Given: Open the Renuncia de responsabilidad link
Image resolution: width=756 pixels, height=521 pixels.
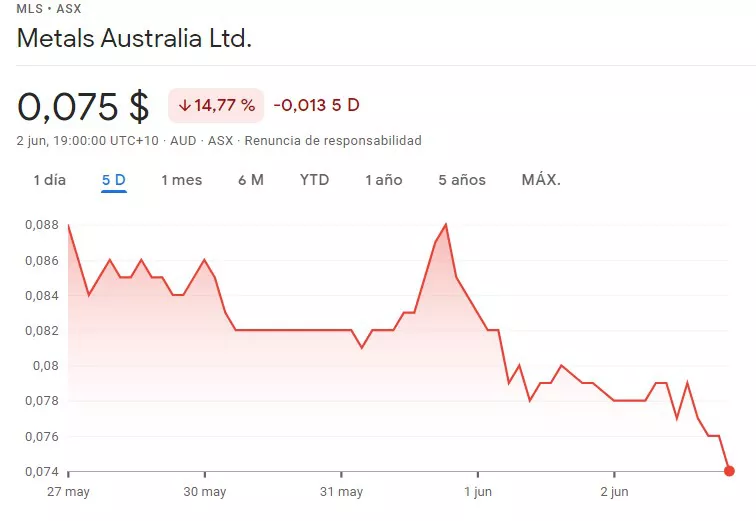Looking at the screenshot, I should coord(333,141).
